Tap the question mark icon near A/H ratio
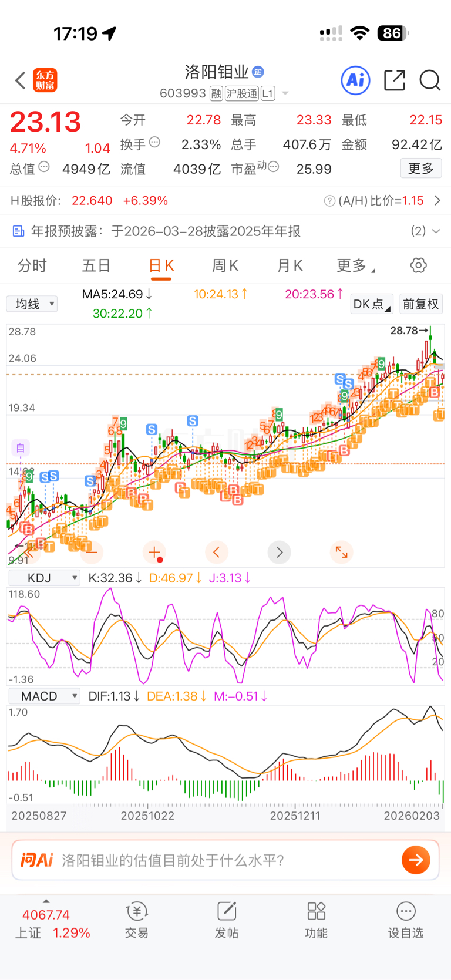The height and width of the screenshot is (980, 451). click(329, 201)
